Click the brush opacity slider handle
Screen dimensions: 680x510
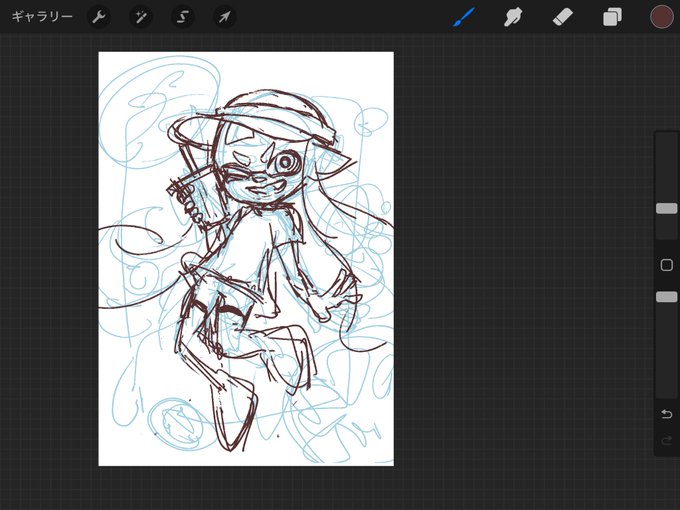[x=667, y=297]
